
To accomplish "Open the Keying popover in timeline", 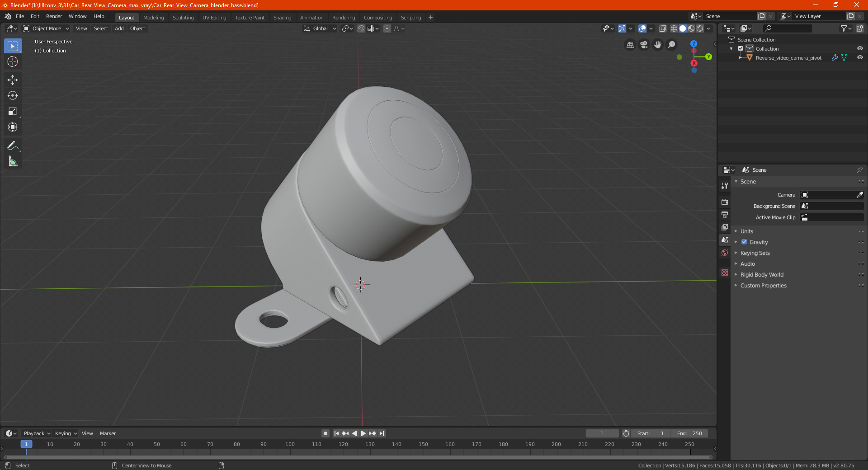I will pyautogui.click(x=66, y=433).
